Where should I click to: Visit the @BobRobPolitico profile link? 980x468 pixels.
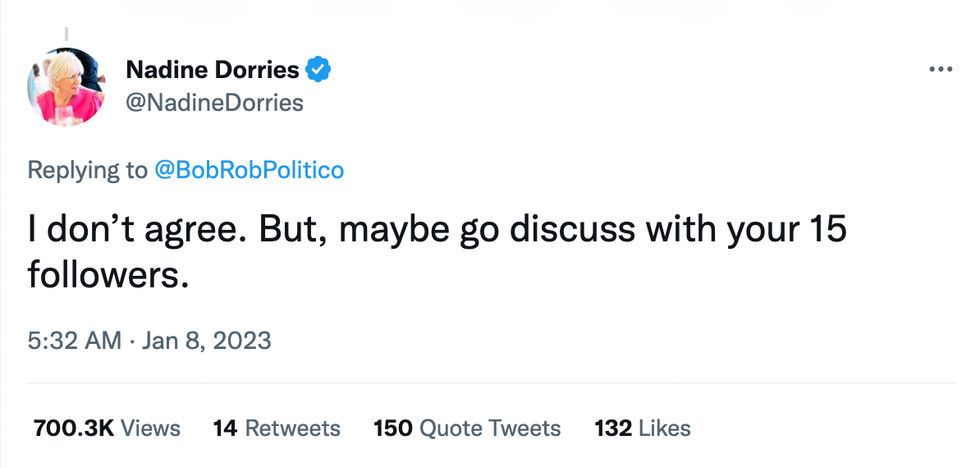tap(248, 170)
